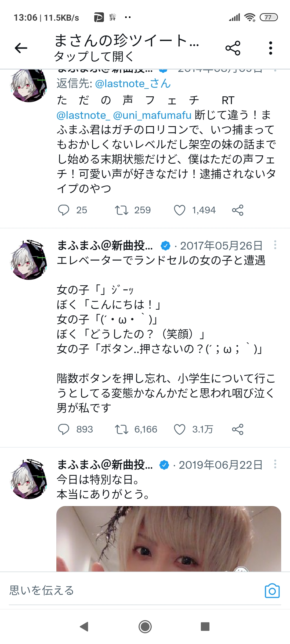Reply to the elevator tweet with 893 replies
This screenshot has height=644, width=290.
click(64, 429)
